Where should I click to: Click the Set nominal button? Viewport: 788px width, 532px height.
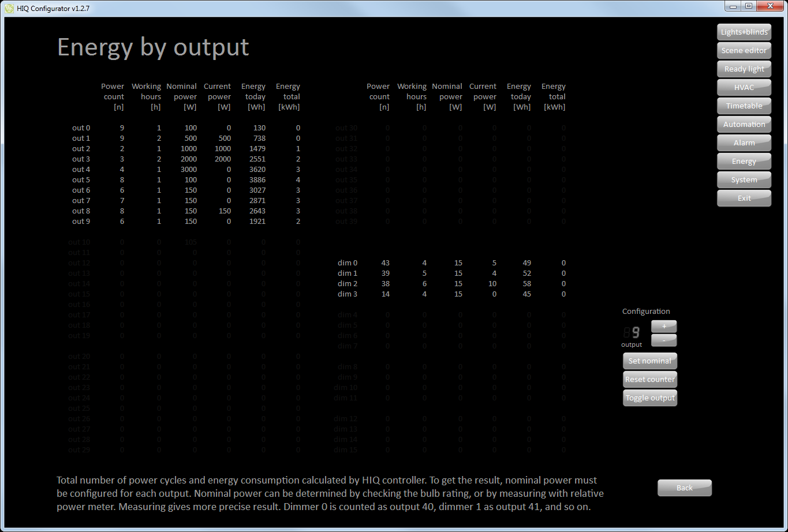(649, 361)
